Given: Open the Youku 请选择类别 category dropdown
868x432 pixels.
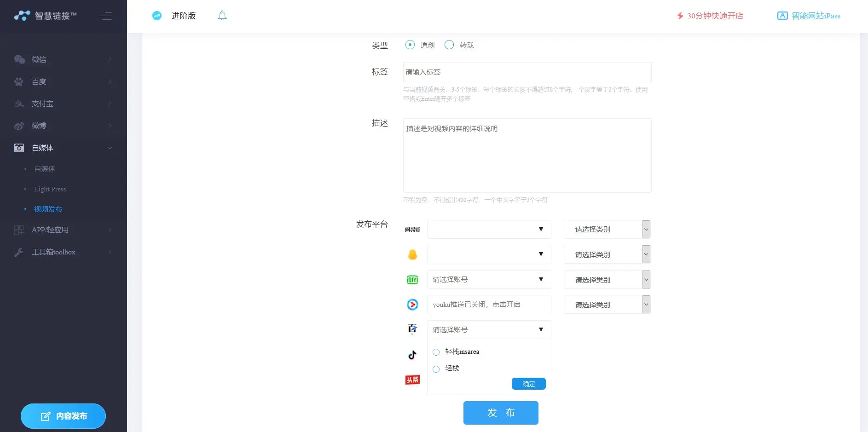Looking at the screenshot, I should (x=607, y=305).
